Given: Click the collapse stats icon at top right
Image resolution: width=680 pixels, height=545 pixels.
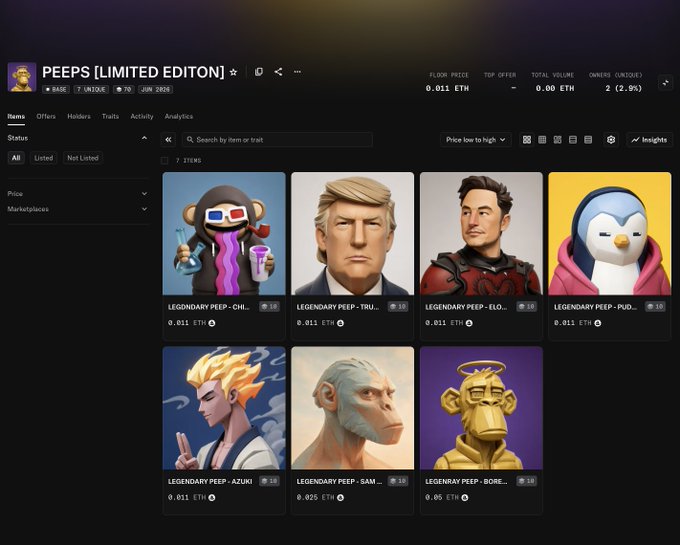Looking at the screenshot, I should coord(665,82).
